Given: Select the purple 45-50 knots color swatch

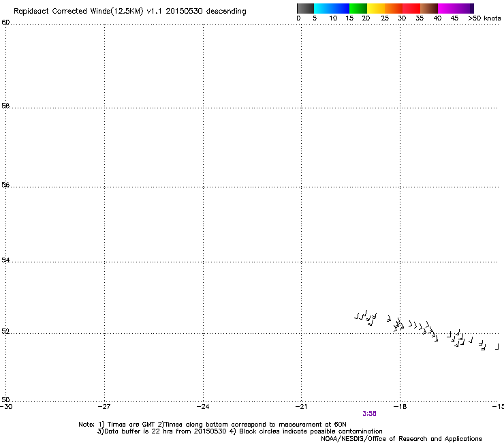Looking at the screenshot, I should 464,8.
